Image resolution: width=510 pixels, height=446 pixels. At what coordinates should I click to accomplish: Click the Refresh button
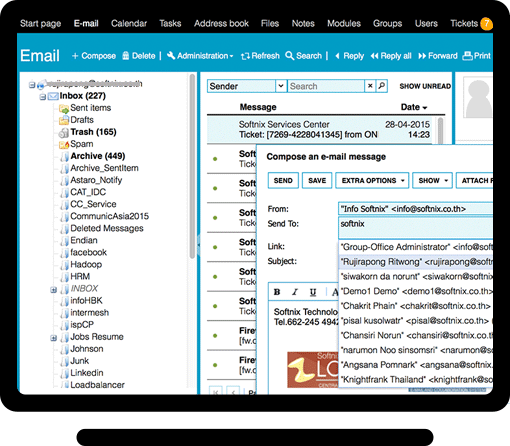pyautogui.click(x=260, y=56)
